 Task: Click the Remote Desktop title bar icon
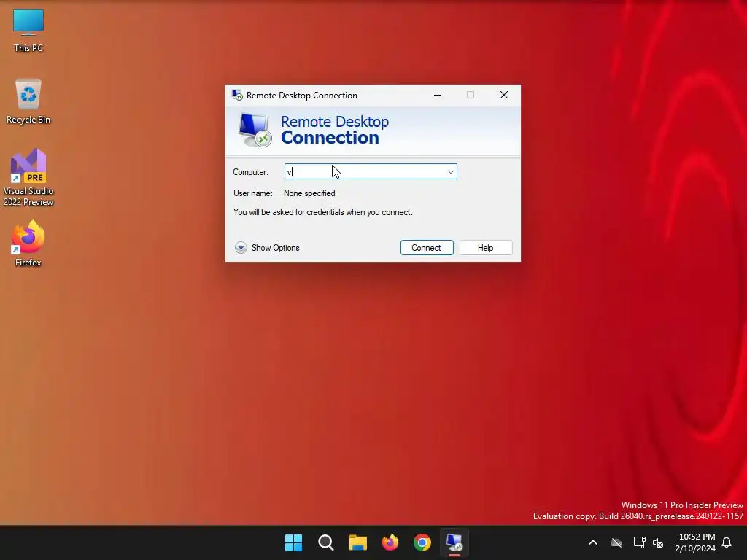pyautogui.click(x=237, y=96)
